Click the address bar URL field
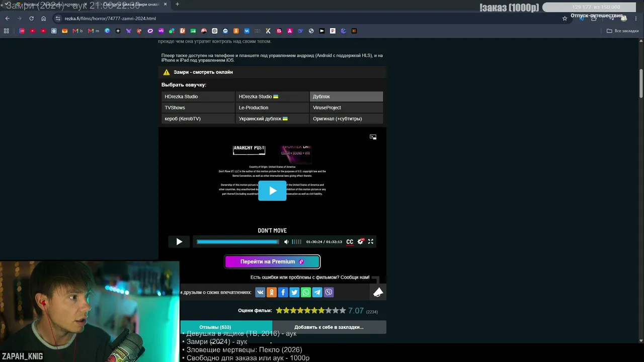644x362 pixels. coord(312,19)
